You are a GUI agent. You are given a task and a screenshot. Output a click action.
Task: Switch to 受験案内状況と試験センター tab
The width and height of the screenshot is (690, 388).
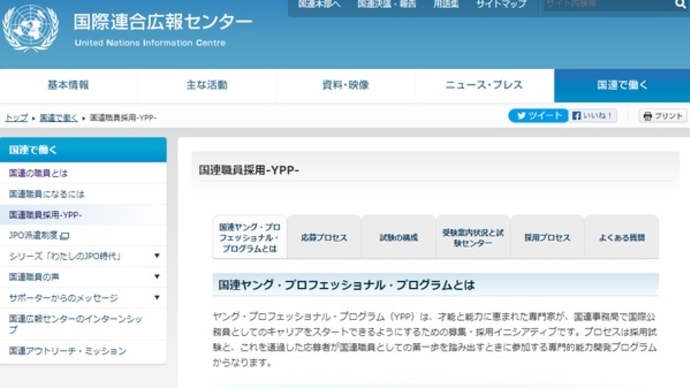click(x=473, y=238)
